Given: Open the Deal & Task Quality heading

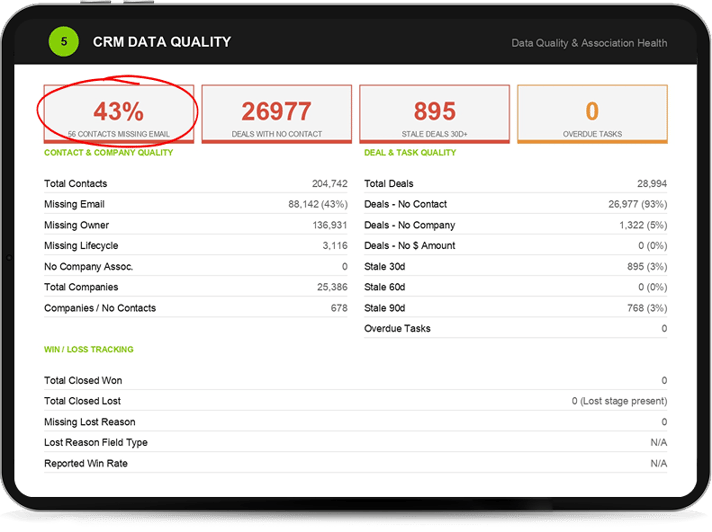Looking at the screenshot, I should click(410, 153).
